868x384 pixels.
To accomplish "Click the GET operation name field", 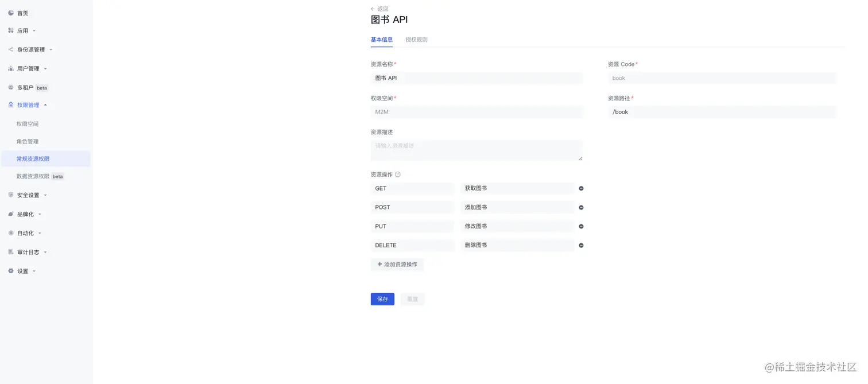I will [x=412, y=188].
